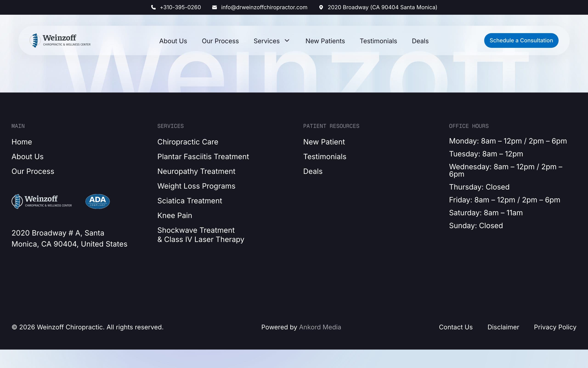
Task: Open Deals in header navigation
Action: (x=420, y=41)
